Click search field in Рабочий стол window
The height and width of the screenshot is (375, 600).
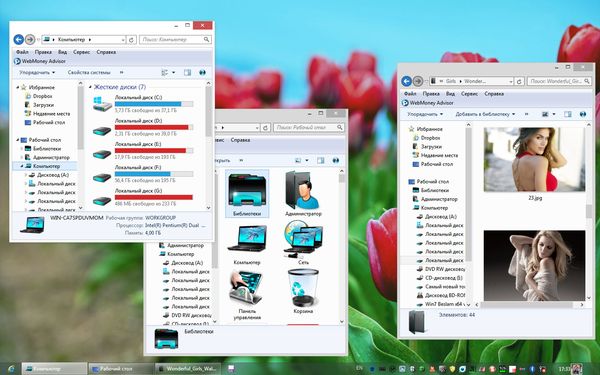click(x=309, y=127)
